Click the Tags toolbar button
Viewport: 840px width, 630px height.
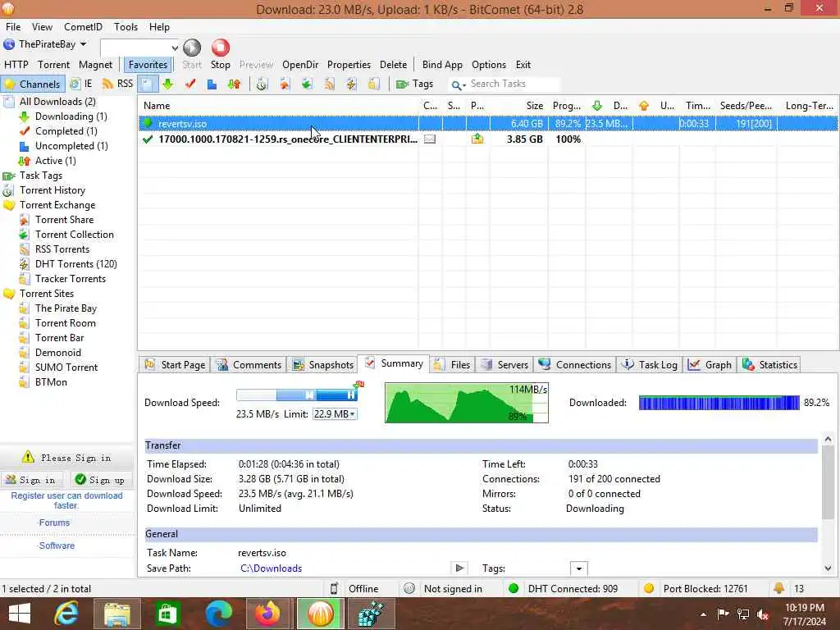[414, 84]
